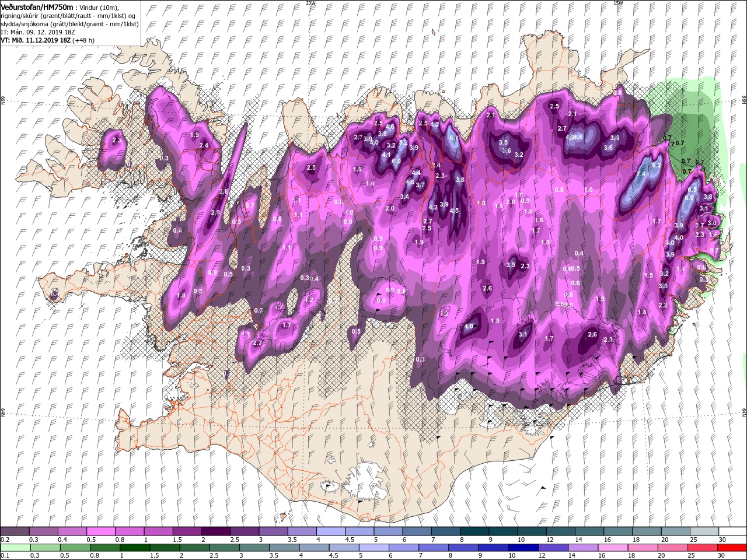Click the bright red bottom swatch after 30
This screenshot has width=747, height=560.
point(732,547)
